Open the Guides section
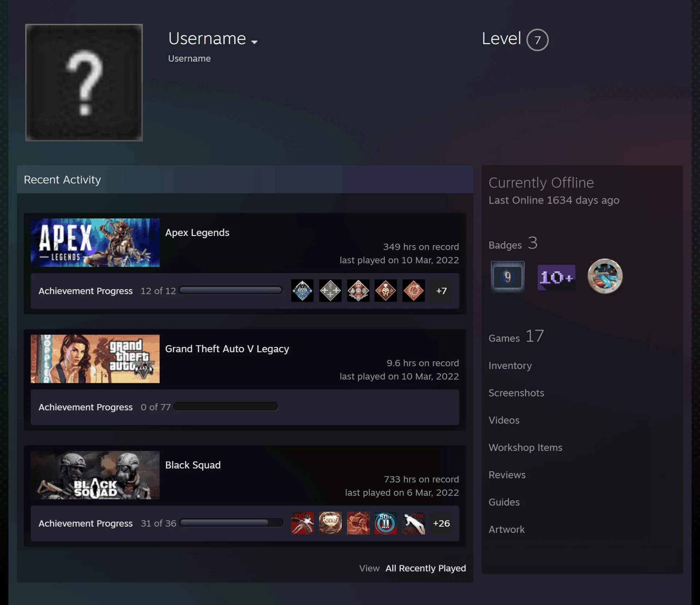This screenshot has width=700, height=605. coord(504,502)
